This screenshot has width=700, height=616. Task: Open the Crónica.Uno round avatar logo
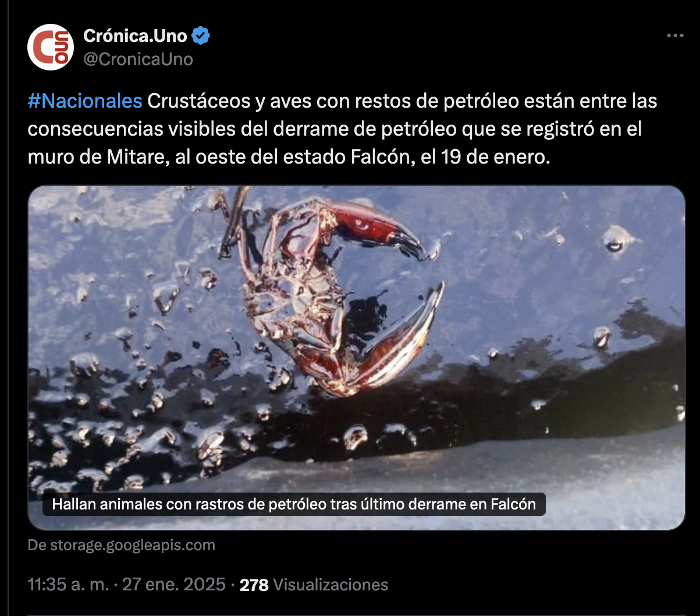click(x=51, y=47)
